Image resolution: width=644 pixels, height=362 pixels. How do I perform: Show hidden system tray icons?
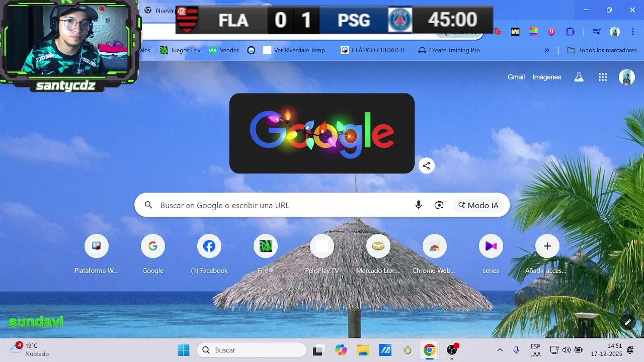(x=500, y=350)
